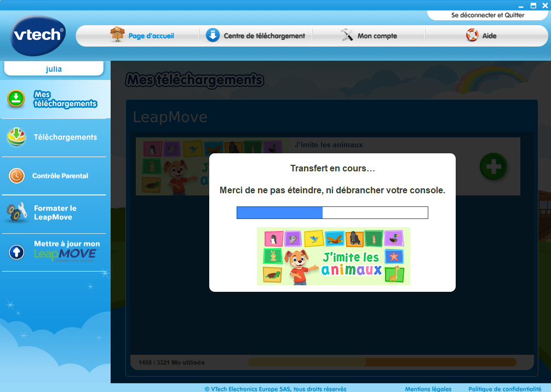Click the J'imite les animaux title text in the list
Viewport: 551px width, 392px height.
pos(329,145)
